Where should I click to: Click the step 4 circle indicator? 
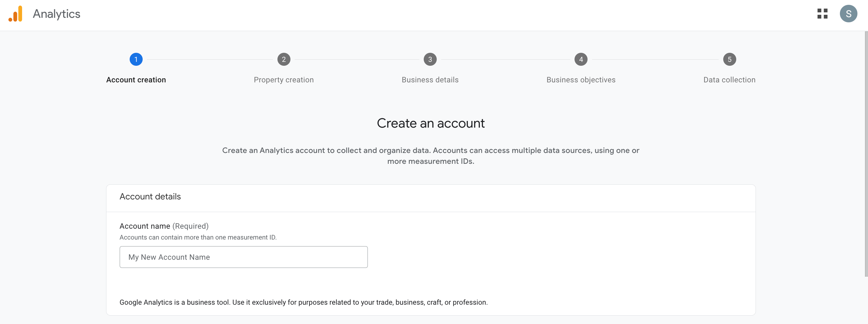[581, 59]
